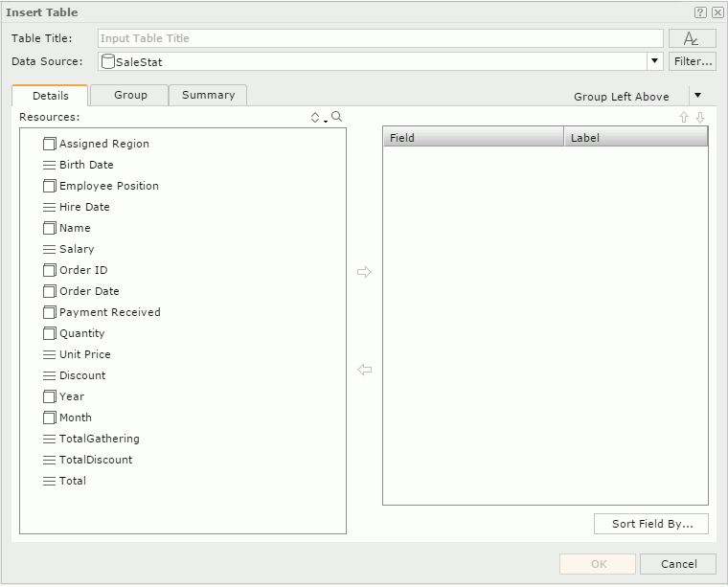Click the move field up arrow

coord(684,117)
